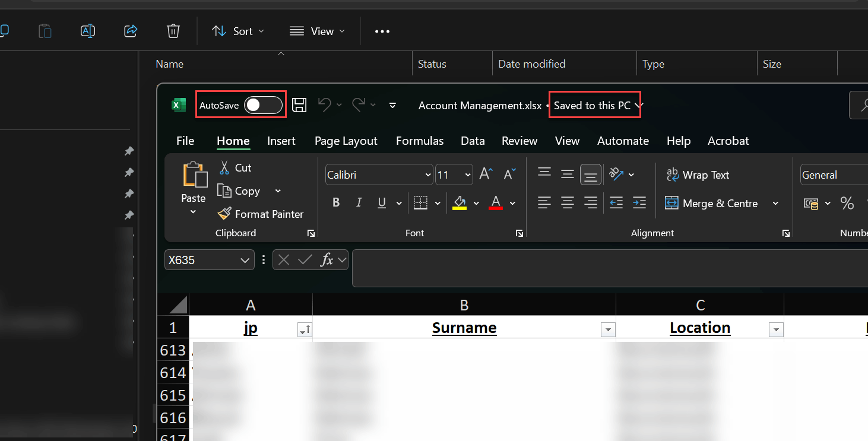Viewport: 868px width, 441px height.
Task: Click the Increase Font Size icon
Action: tap(486, 174)
